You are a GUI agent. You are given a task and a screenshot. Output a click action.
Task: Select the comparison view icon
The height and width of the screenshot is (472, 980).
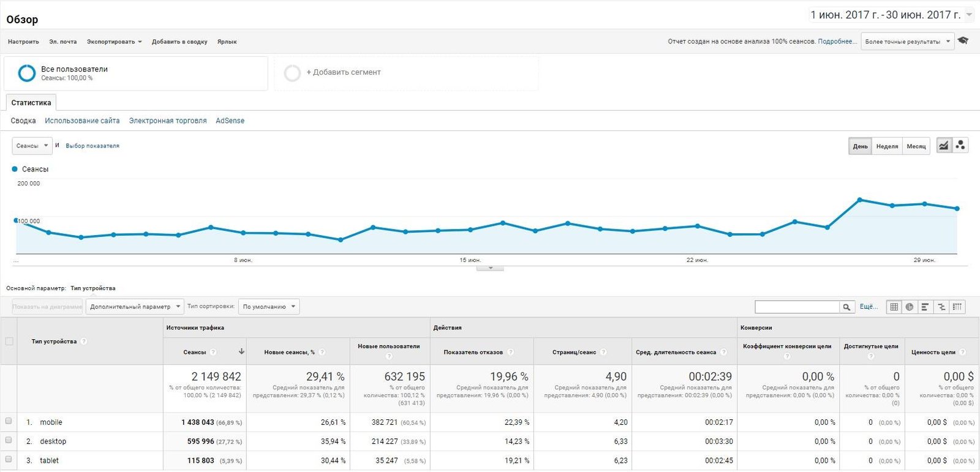(x=941, y=307)
